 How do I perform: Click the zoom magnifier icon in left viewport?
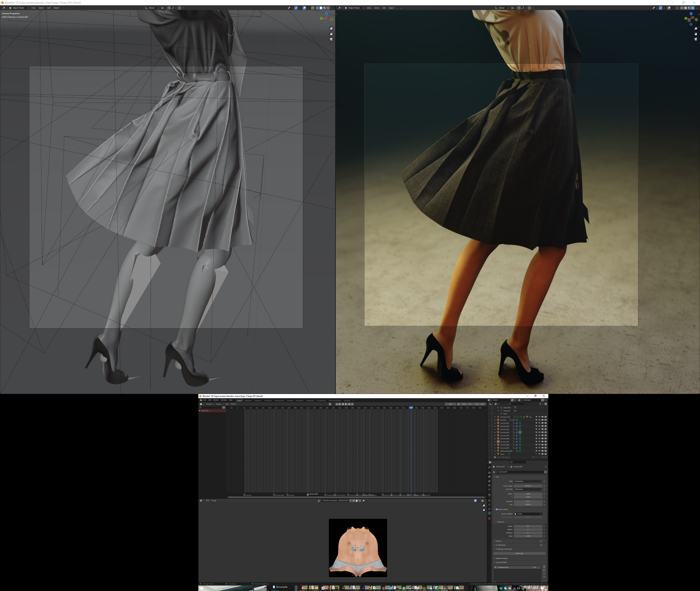(x=331, y=29)
